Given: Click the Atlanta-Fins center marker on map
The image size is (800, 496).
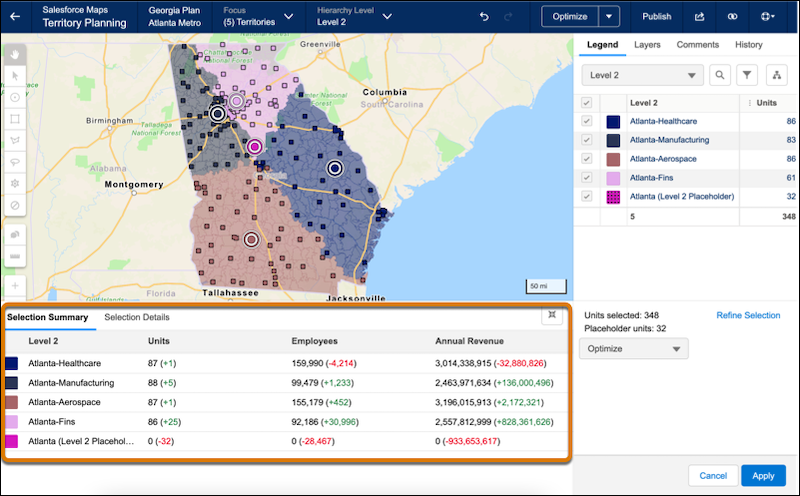Looking at the screenshot, I should 236,101.
